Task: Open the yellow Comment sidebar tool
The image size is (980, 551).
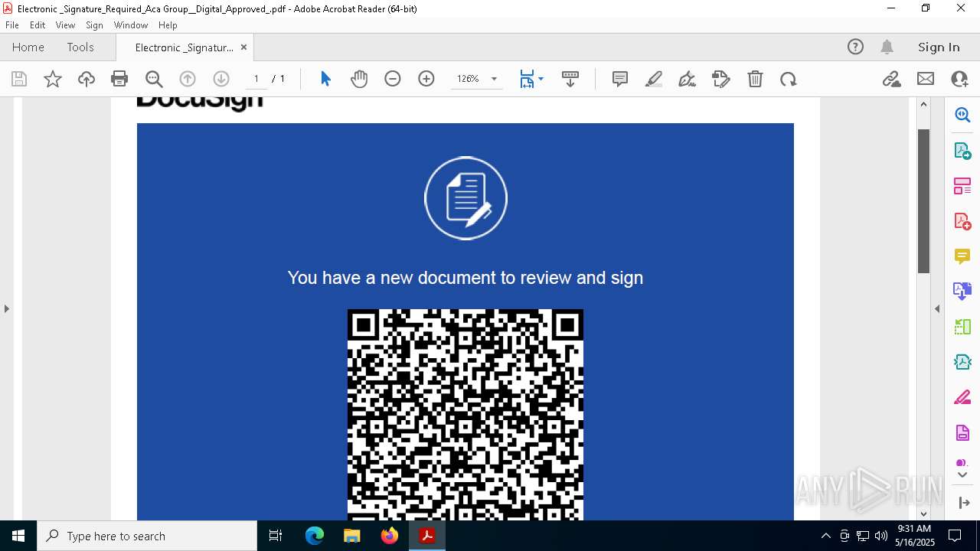Action: click(962, 256)
